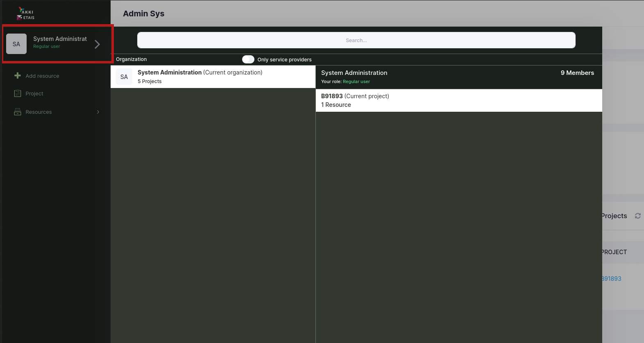This screenshot has width=644, height=343.
Task: Click the SA avatar in the sidebar
Action: point(16,44)
